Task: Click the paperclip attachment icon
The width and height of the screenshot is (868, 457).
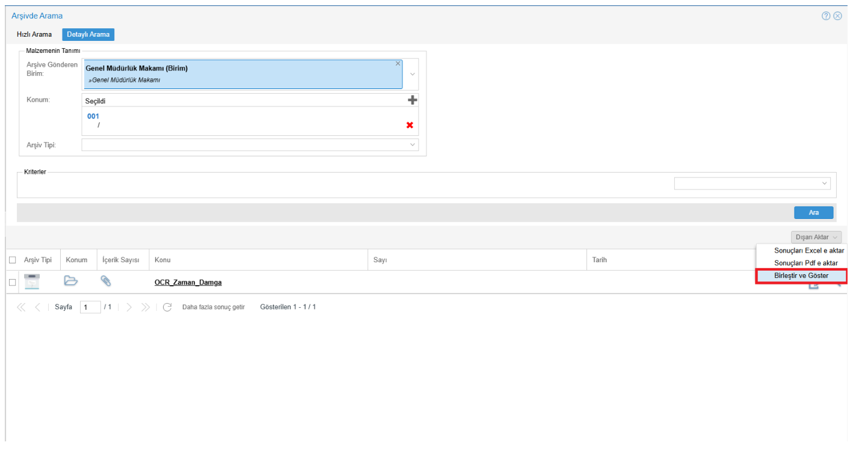Action: pos(106,281)
